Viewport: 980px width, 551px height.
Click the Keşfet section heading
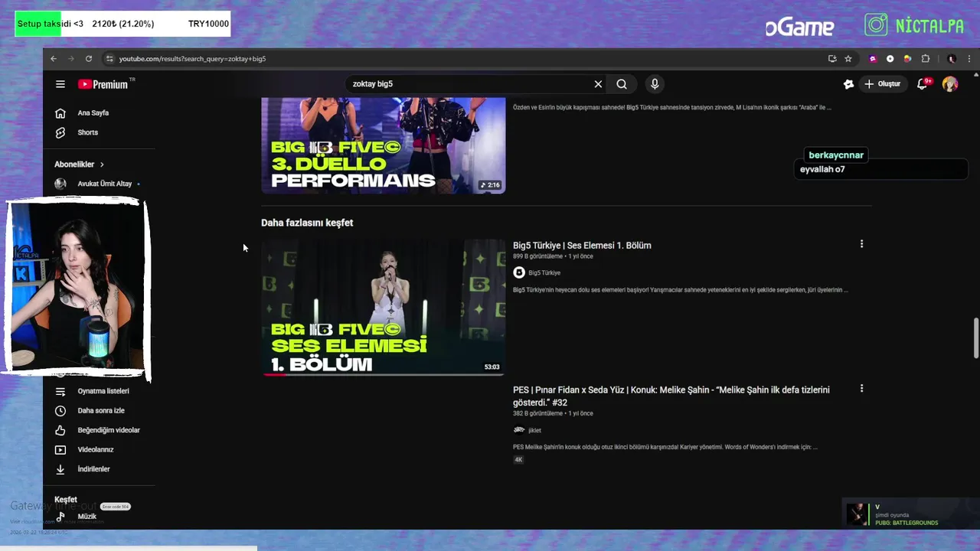click(66, 500)
